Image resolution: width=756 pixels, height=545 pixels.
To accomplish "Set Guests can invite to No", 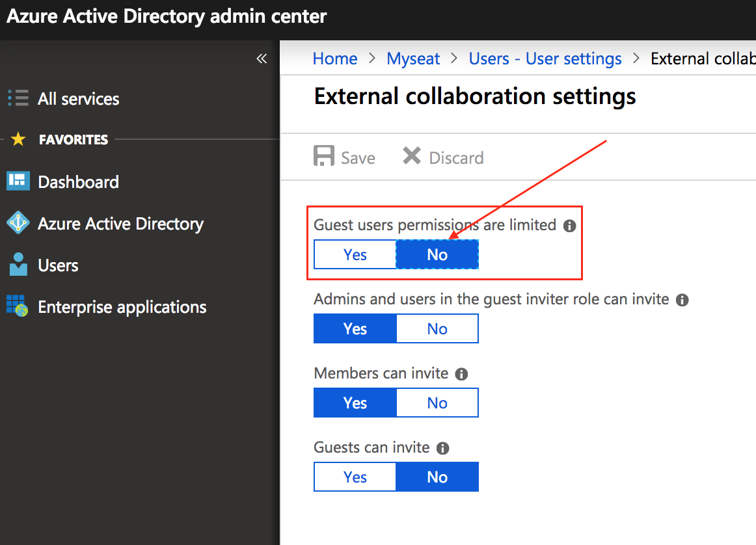I will pyautogui.click(x=437, y=477).
